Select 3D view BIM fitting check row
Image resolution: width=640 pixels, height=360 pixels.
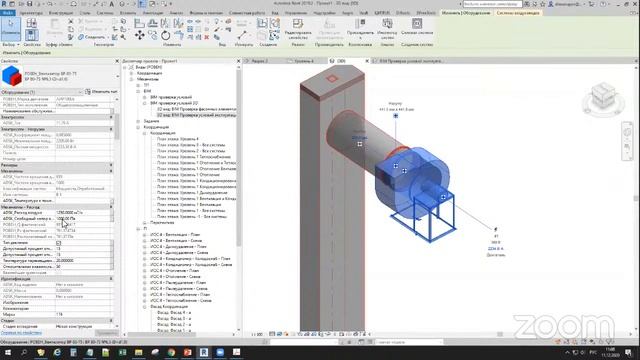(196, 109)
